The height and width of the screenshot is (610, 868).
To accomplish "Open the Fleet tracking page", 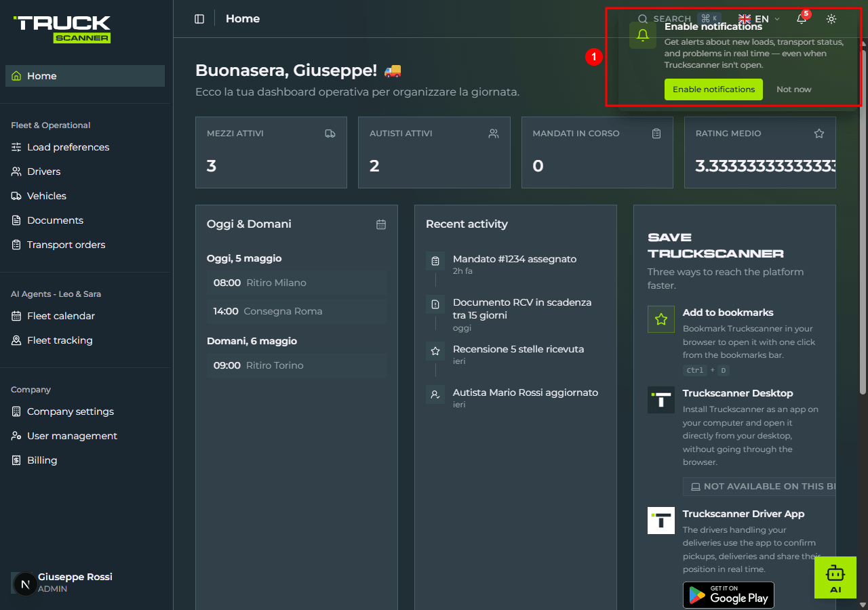I will 85,340.
